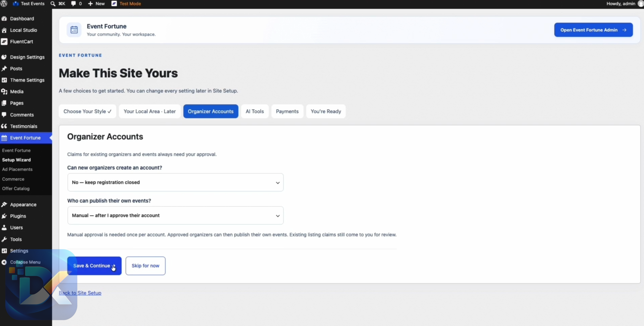The image size is (644, 326).
Task: Open Comments in the sidebar
Action: point(26,115)
